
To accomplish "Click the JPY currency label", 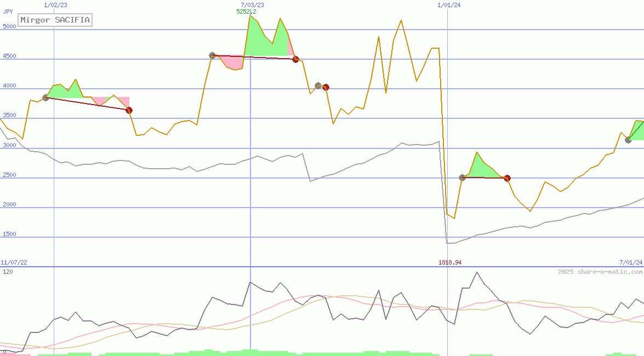I will click(8, 11).
